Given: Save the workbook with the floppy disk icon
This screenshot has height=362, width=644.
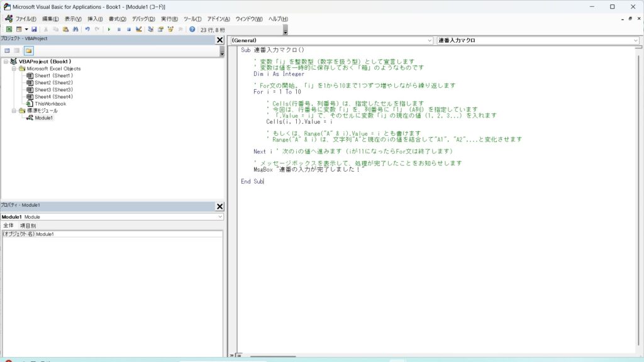Looking at the screenshot, I should [x=34, y=29].
